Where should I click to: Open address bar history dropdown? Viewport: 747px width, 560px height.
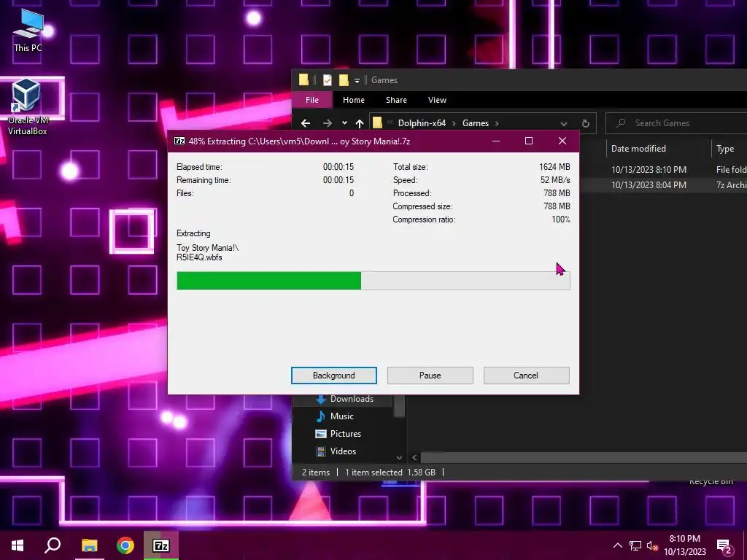coord(564,123)
